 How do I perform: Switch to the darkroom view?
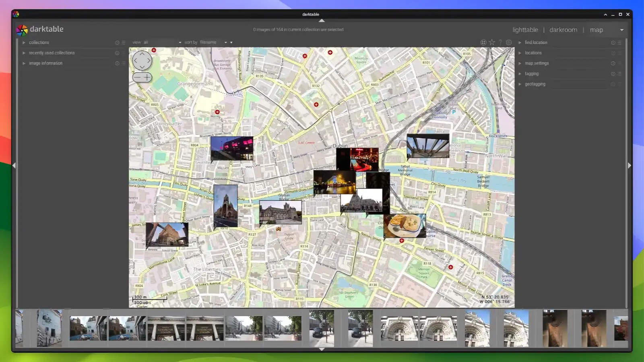click(563, 30)
